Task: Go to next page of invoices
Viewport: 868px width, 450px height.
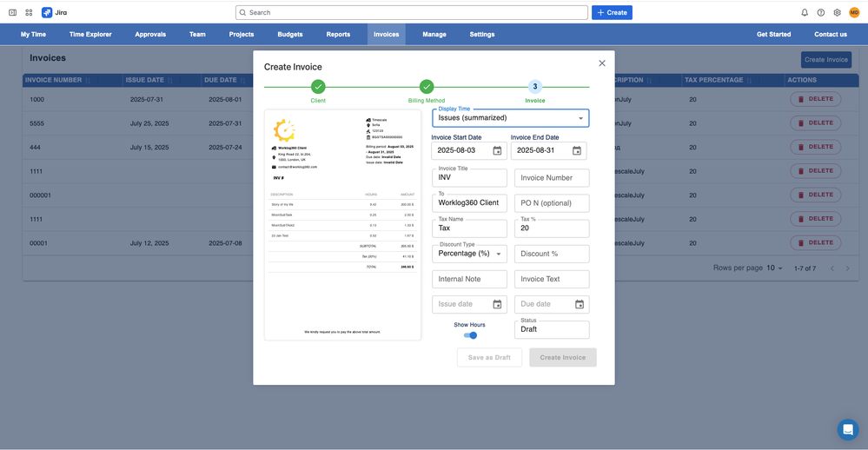Action: 847,268
